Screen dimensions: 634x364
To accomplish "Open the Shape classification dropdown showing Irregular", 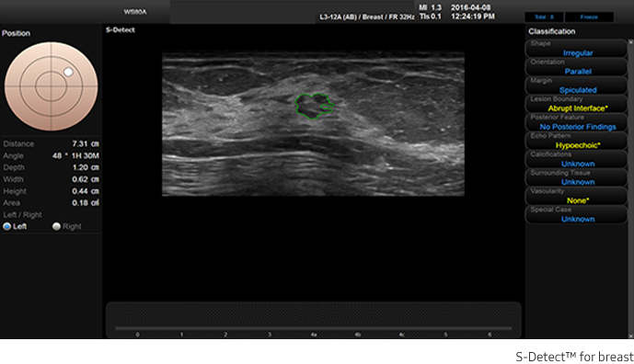I will [576, 49].
